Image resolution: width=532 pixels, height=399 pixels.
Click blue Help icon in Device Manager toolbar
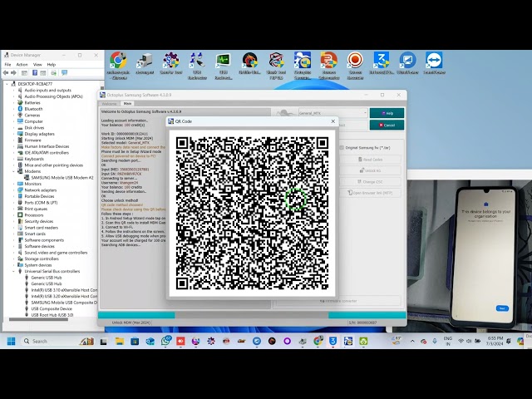point(35,73)
